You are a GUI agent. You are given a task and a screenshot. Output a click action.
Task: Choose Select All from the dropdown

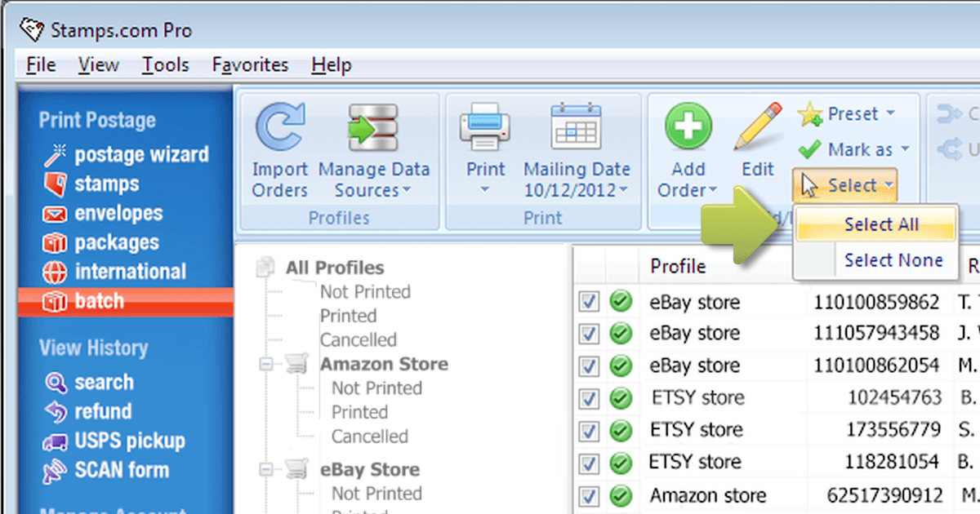875,224
